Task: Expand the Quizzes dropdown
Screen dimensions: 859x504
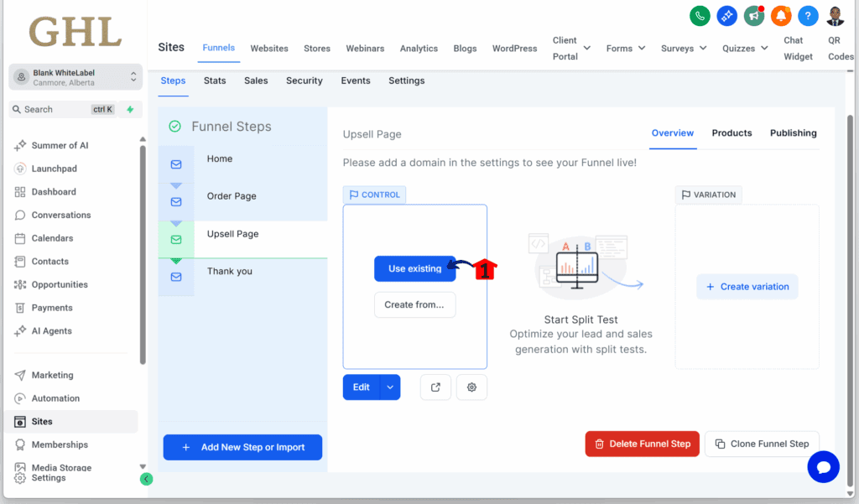Action: [745, 48]
